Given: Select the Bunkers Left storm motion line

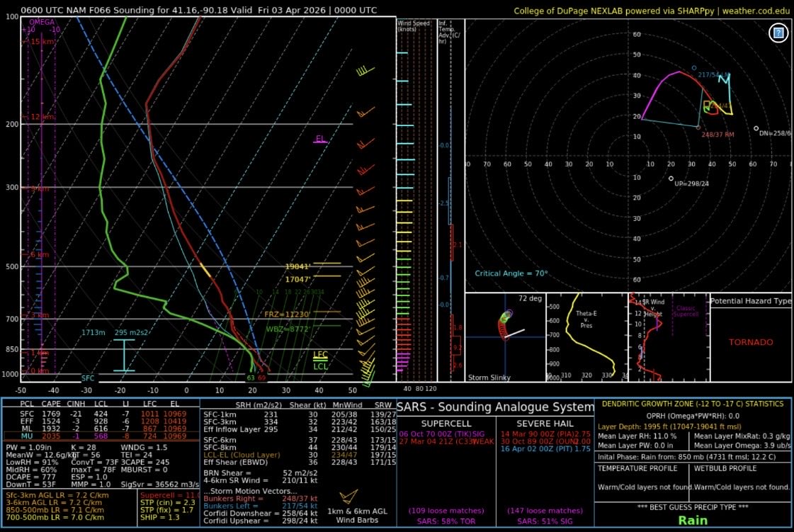Looking at the screenshot, I should [x=260, y=506].
